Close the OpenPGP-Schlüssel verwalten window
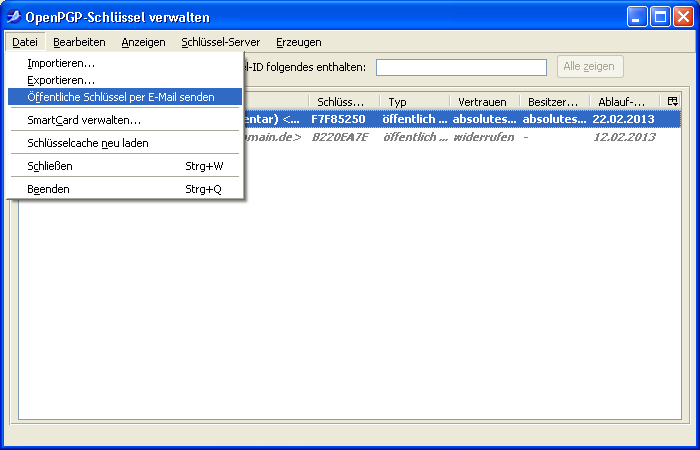The width and height of the screenshot is (700, 450). 683,17
